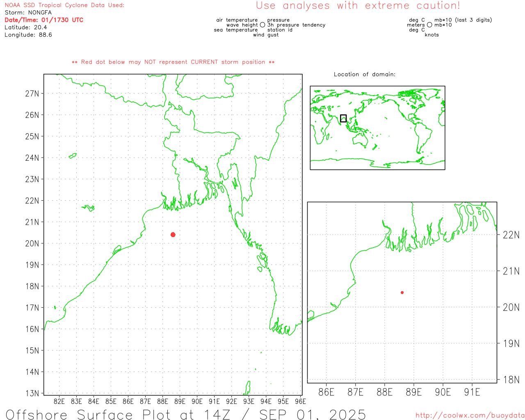Click the station legend circle near 'wave height'
The width and height of the screenshot is (525, 420).
(262, 25)
